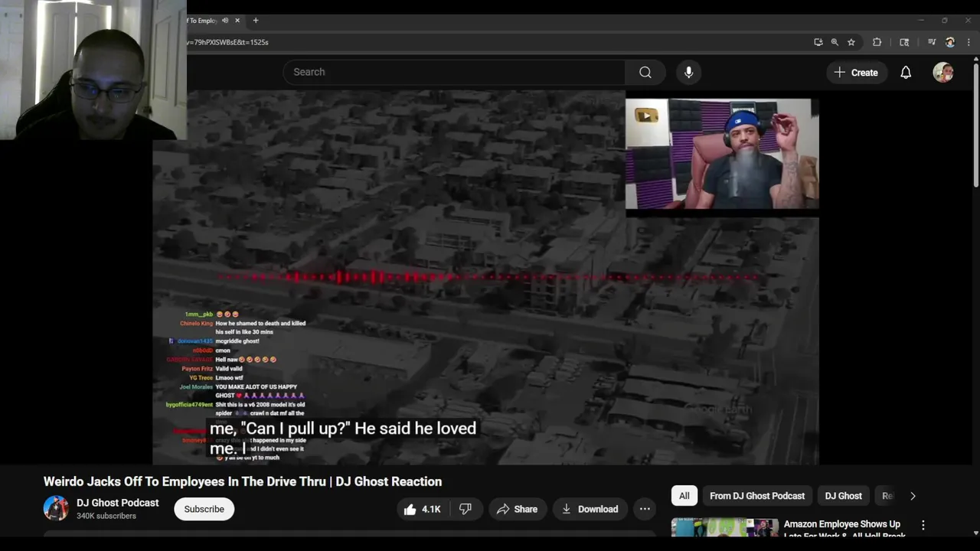Open the browser profile avatar
This screenshot has width=980, height=551.
click(x=950, y=42)
